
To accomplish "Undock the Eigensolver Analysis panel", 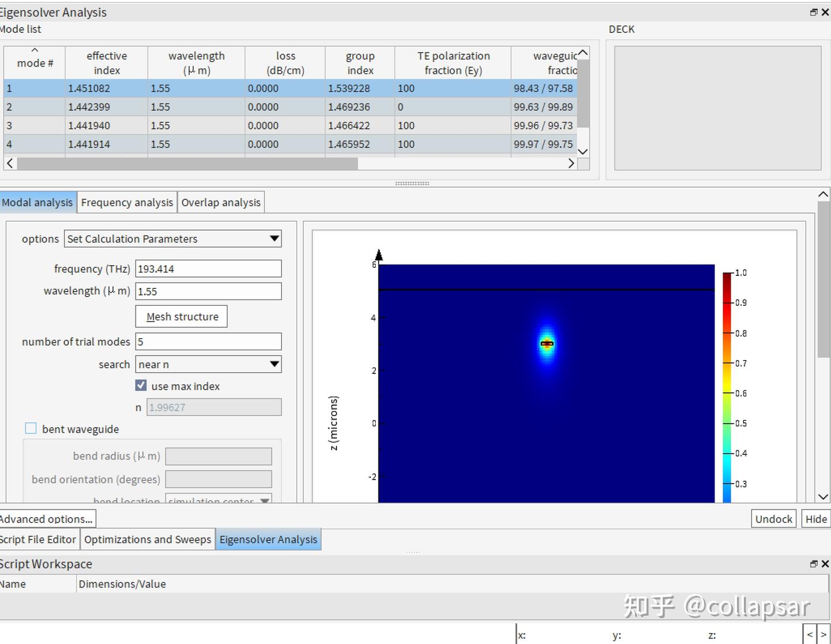I will [x=773, y=518].
